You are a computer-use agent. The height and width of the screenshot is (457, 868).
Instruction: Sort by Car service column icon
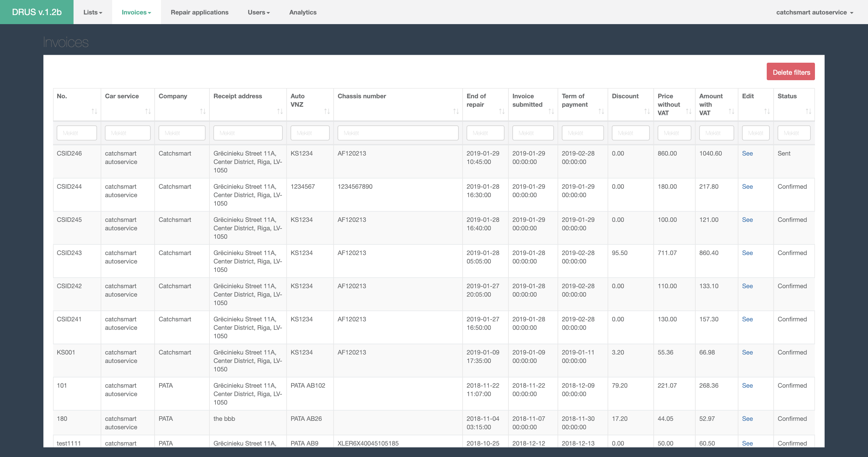148,111
